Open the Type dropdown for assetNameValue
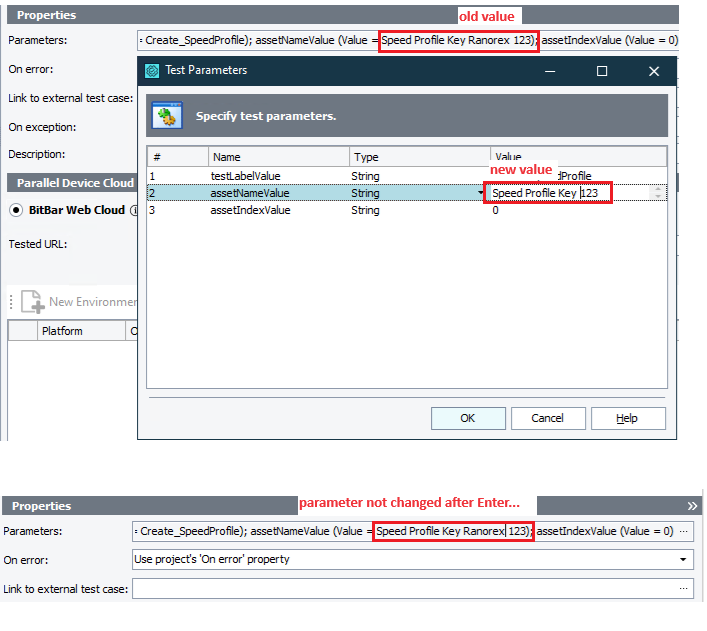The height and width of the screenshot is (631, 707). click(481, 193)
